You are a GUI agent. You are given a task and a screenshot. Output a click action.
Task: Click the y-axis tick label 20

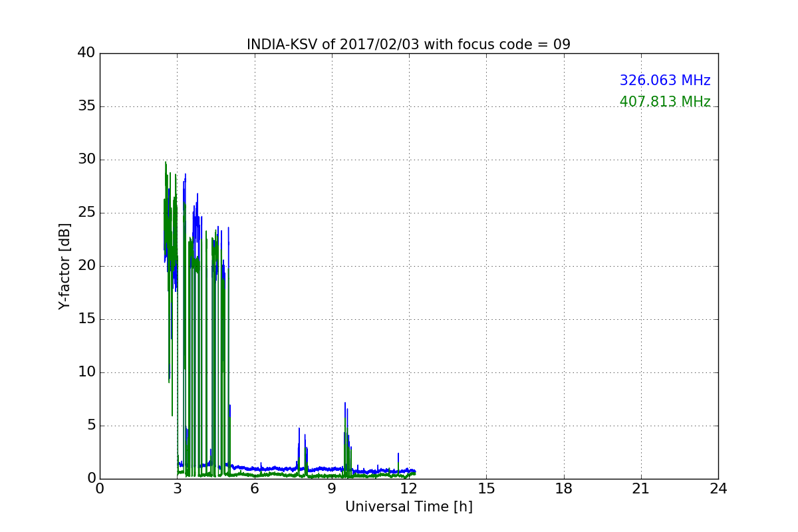coord(86,266)
